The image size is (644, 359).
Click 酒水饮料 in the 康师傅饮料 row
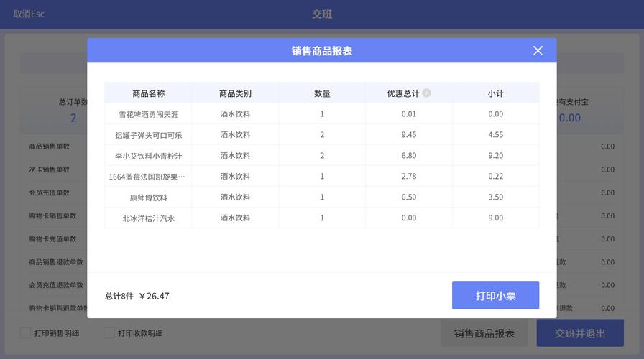click(x=235, y=197)
